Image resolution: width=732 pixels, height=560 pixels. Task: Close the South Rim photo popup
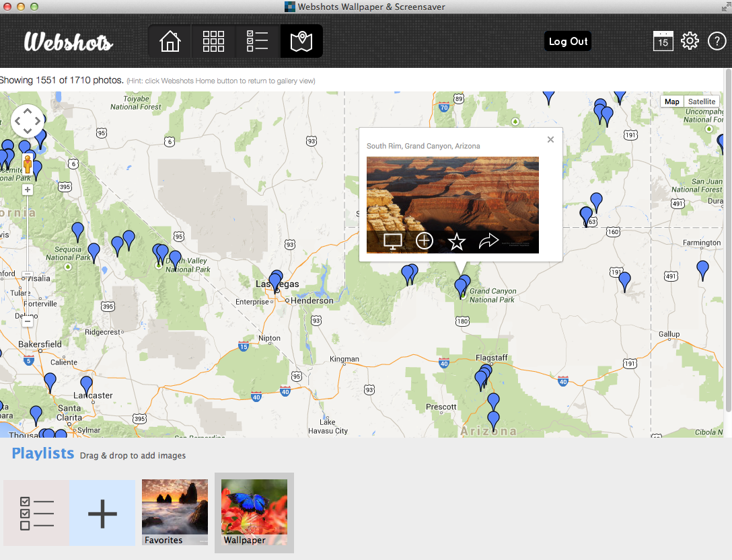(550, 140)
